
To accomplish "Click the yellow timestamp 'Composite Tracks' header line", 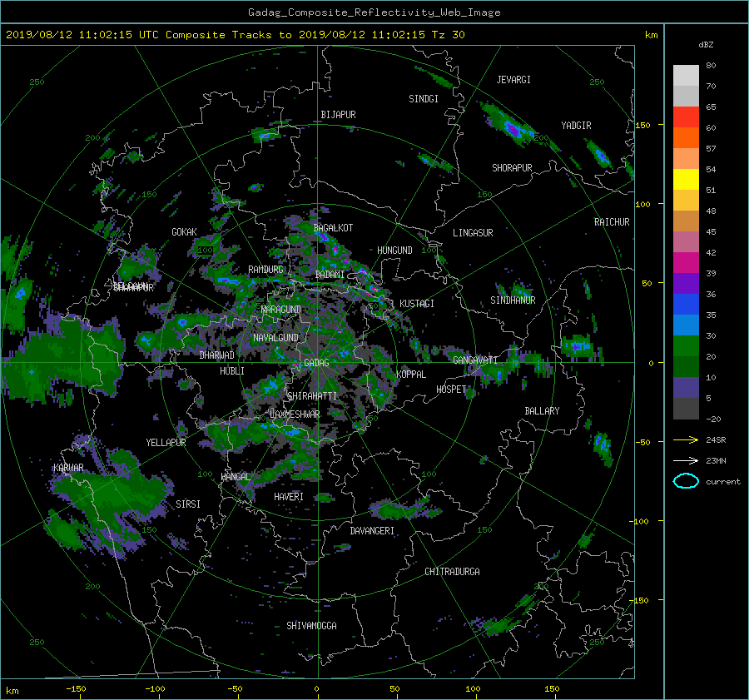I will pyautogui.click(x=235, y=34).
